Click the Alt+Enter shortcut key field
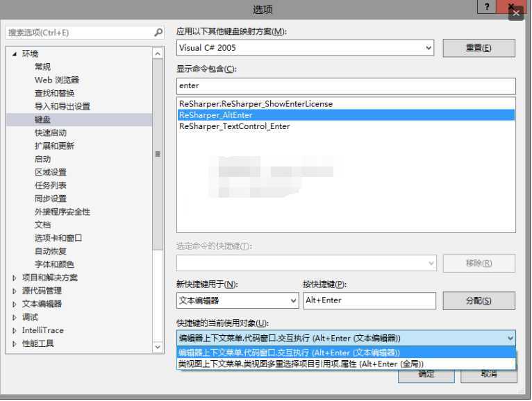The height and width of the screenshot is (401, 532). (x=369, y=300)
